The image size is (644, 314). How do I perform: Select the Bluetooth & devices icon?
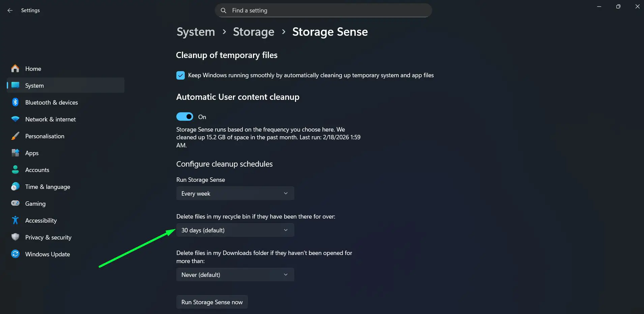[15, 102]
